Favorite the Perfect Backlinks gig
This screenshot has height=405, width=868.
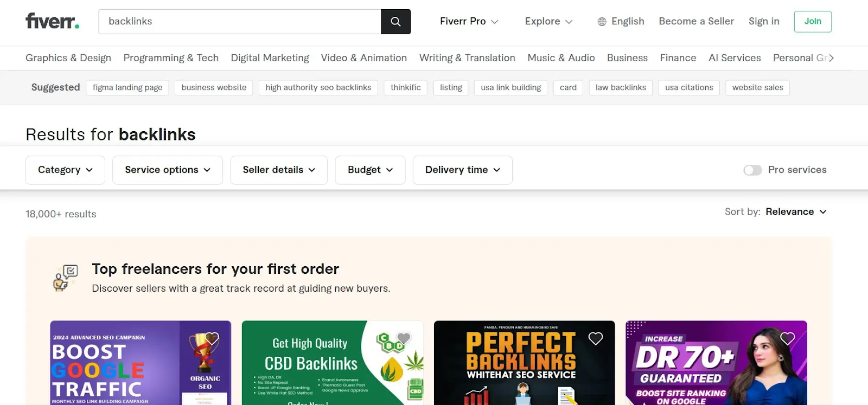tap(596, 338)
